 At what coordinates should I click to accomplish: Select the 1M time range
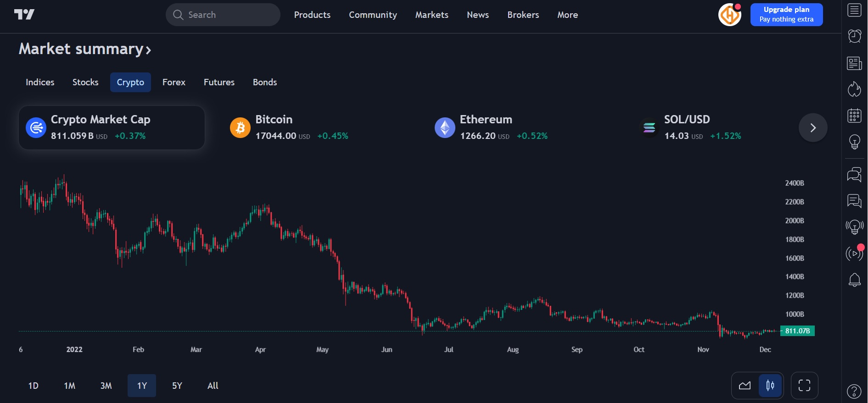click(69, 386)
